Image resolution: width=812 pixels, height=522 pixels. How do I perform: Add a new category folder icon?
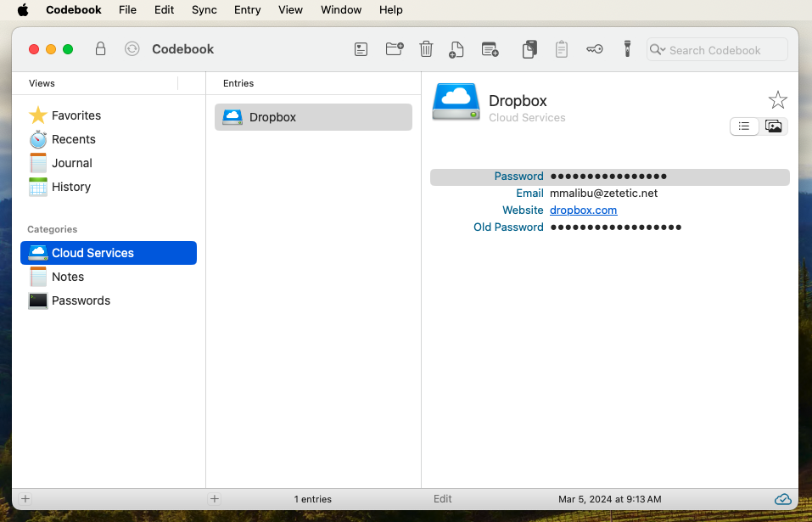395,48
